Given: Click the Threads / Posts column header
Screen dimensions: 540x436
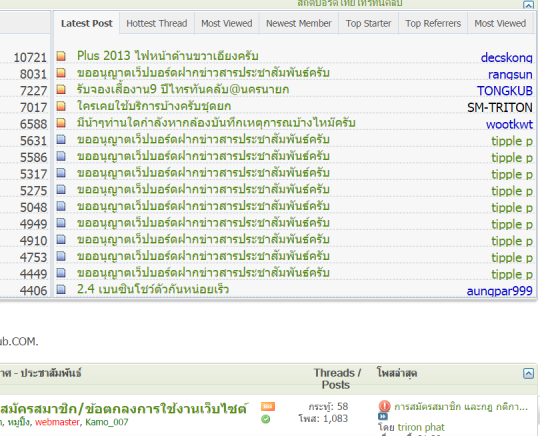Looking at the screenshot, I should [337, 379].
